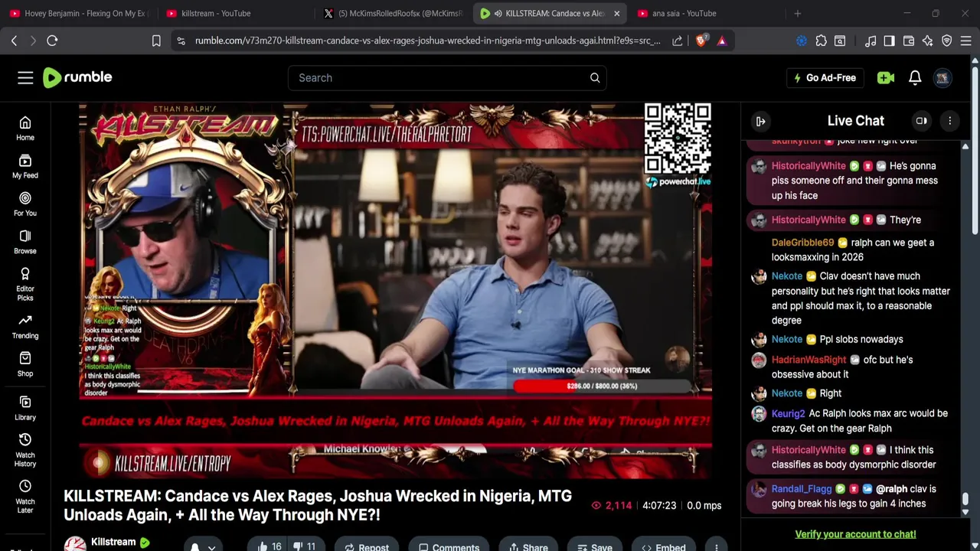The height and width of the screenshot is (551, 980).
Task: Open more video options three-dot menu
Action: [x=716, y=546]
